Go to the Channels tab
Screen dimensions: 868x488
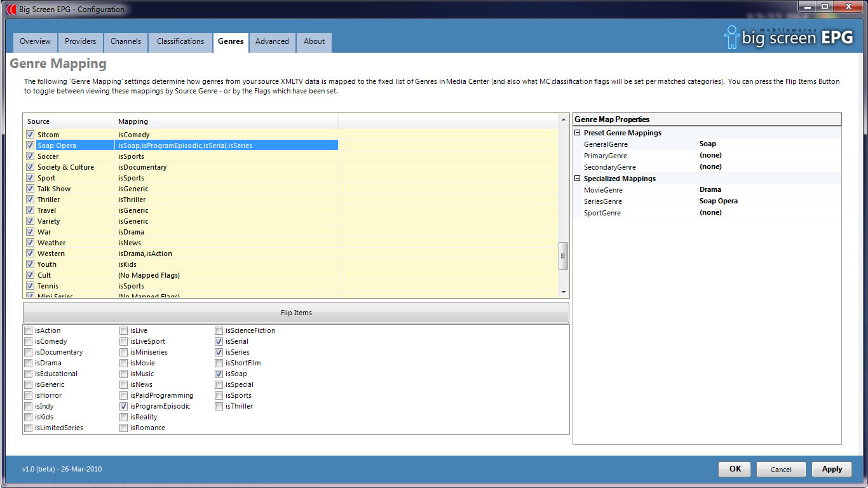tap(126, 42)
